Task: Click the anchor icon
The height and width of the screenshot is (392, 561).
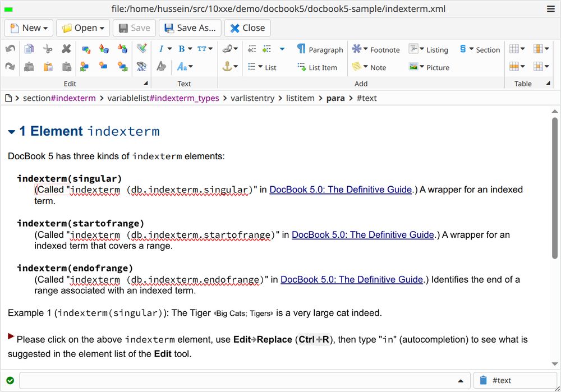Action: coord(227,67)
